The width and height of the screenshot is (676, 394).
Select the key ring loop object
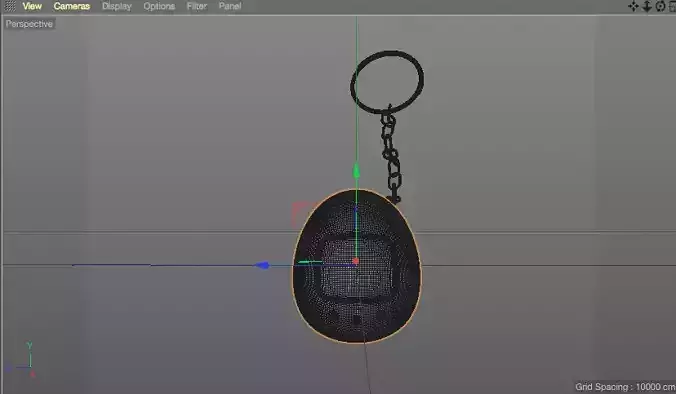[387, 82]
